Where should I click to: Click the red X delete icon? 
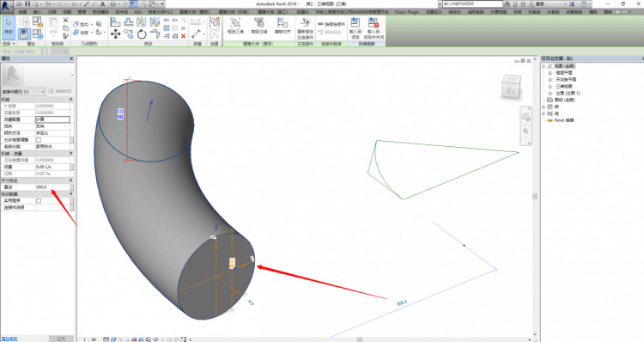point(184,36)
